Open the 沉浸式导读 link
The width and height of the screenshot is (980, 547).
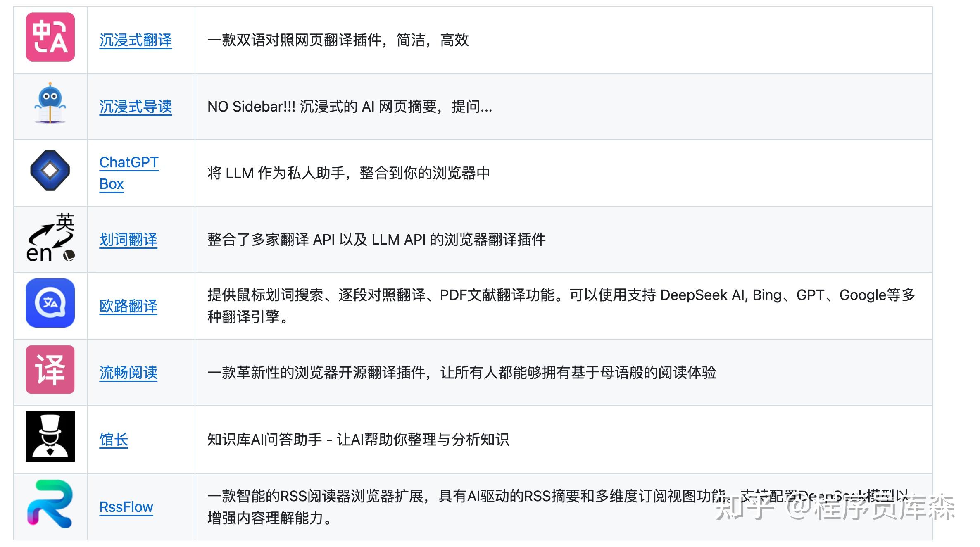pyautogui.click(x=136, y=107)
